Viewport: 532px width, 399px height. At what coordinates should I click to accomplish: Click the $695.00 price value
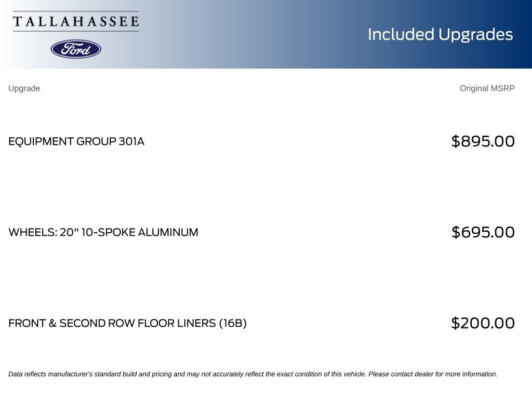click(483, 232)
